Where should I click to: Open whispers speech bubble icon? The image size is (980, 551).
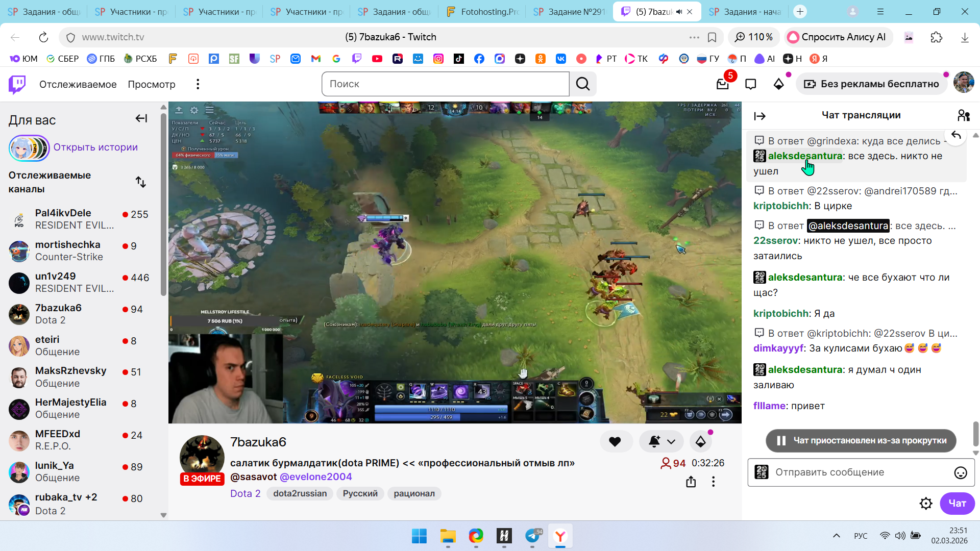coord(750,84)
